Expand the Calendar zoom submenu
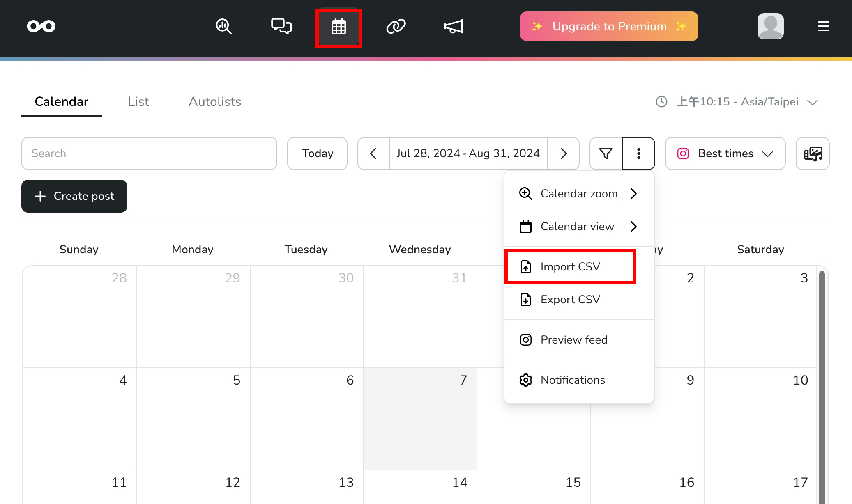The image size is (852, 504). click(x=578, y=194)
